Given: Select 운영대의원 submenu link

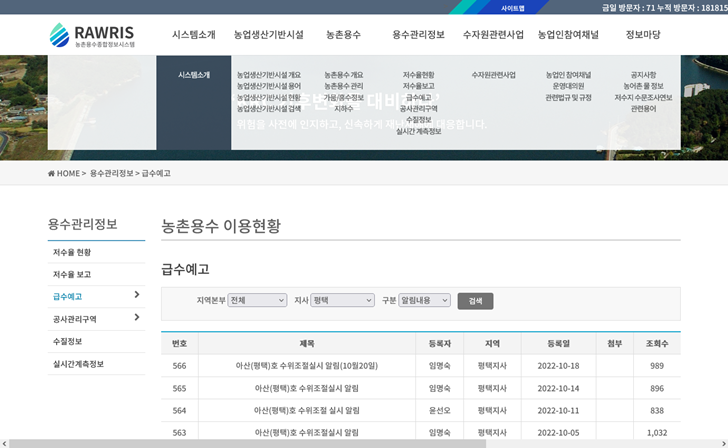Looking at the screenshot, I should click(568, 86).
